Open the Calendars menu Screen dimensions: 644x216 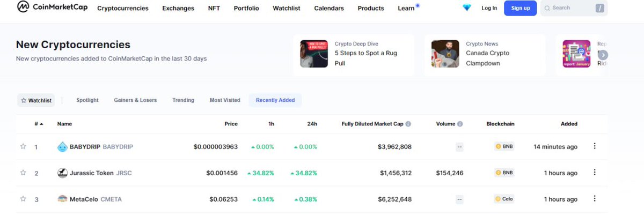pos(329,8)
